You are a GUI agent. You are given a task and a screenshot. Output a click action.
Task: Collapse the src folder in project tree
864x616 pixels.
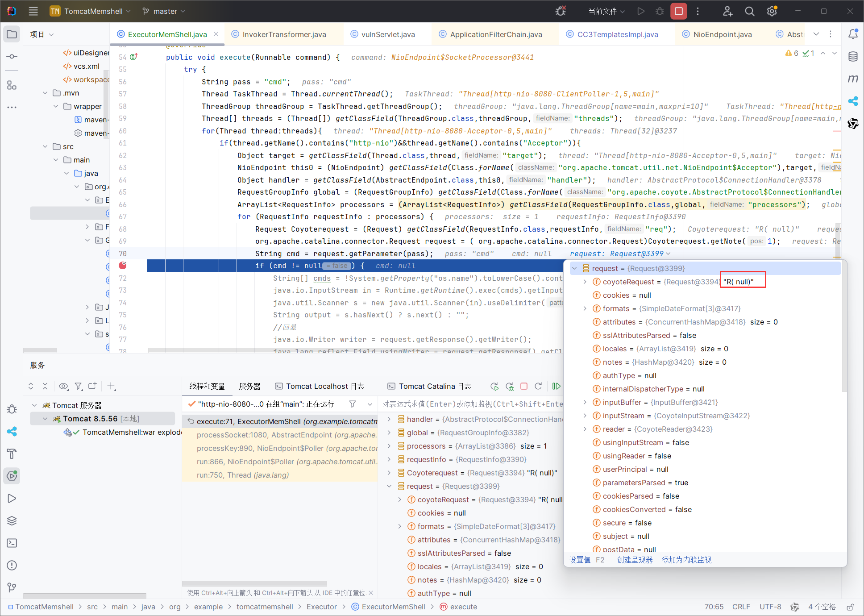[45, 146]
